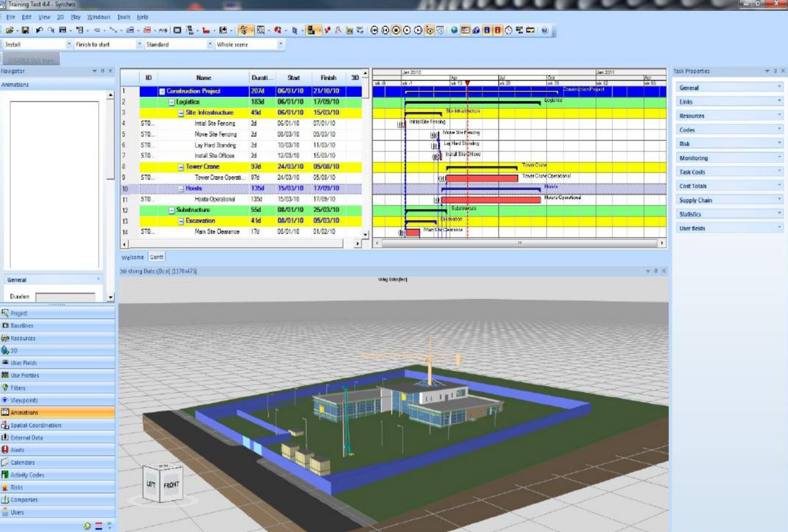This screenshot has height=532, width=788.
Task: Open the Windows menu
Action: coord(99,17)
